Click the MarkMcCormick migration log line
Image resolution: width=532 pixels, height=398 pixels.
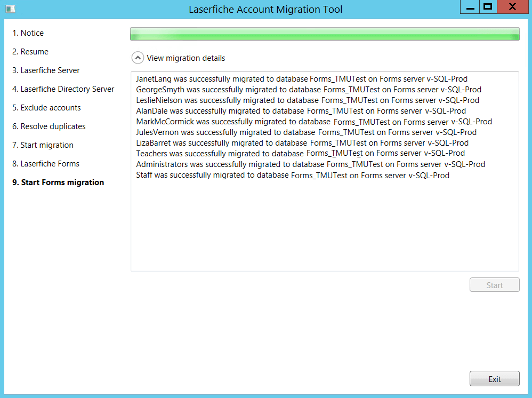click(x=314, y=122)
